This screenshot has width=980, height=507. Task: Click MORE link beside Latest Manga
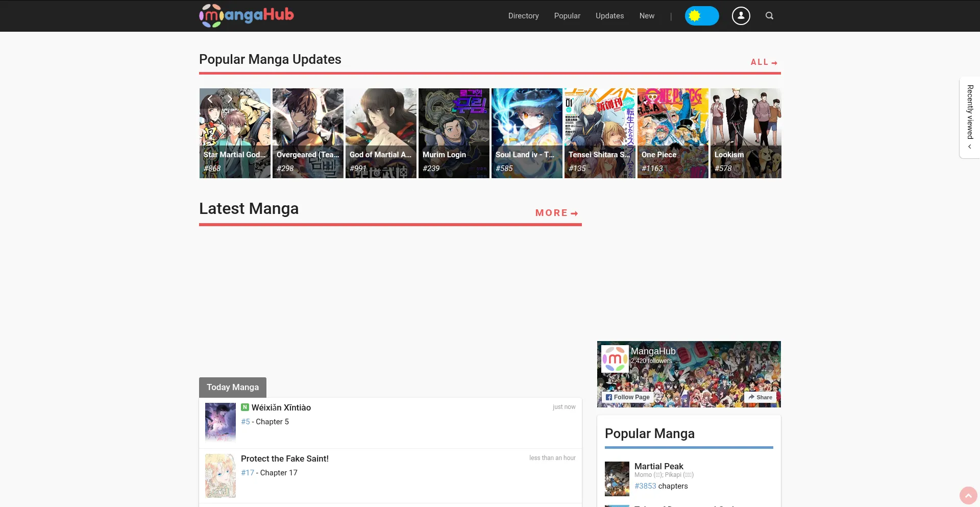coord(556,213)
